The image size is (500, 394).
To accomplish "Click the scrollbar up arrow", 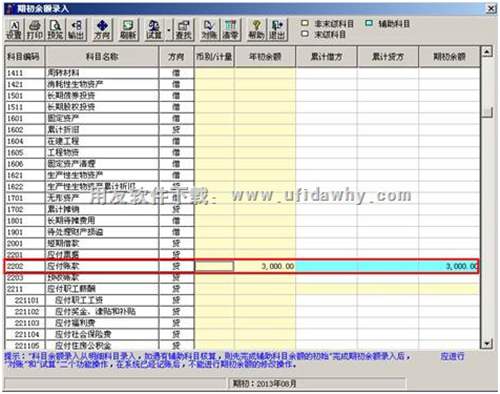I will pos(487,52).
